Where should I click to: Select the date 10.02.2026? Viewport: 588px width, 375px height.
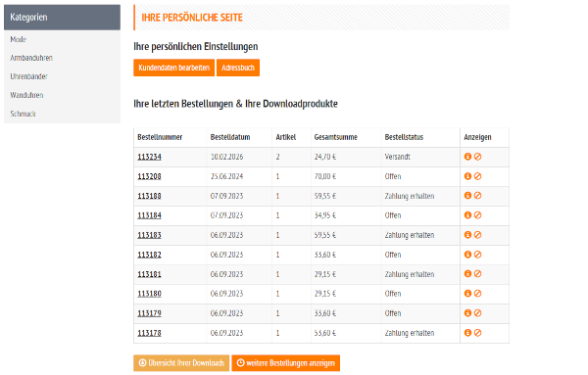pos(226,157)
